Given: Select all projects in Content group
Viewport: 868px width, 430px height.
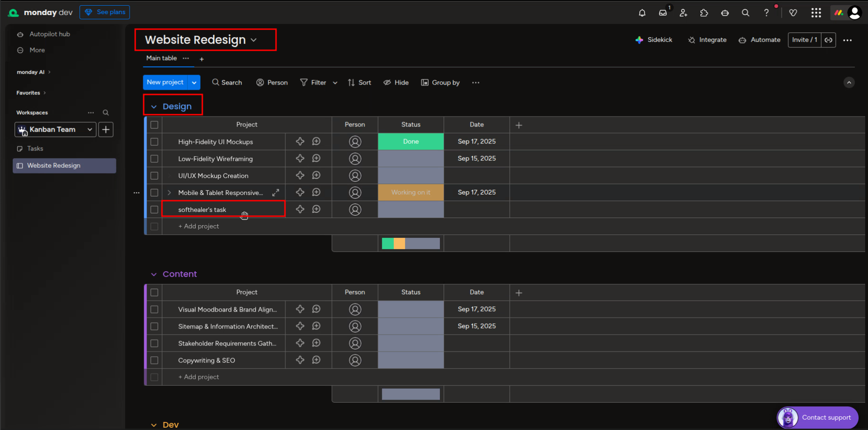Looking at the screenshot, I should pos(154,292).
